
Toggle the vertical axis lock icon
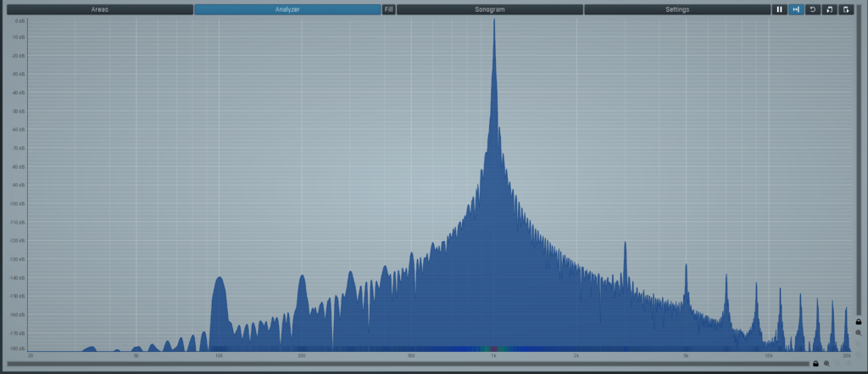click(859, 321)
